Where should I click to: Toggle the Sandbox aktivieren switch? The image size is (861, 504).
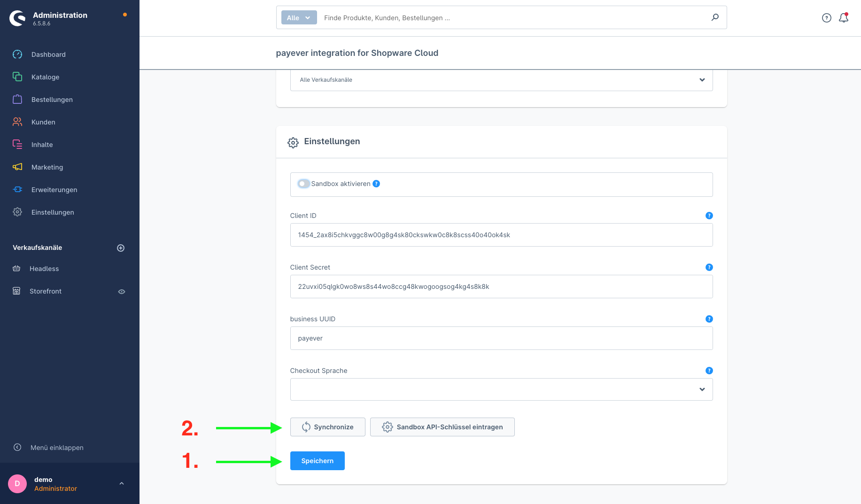click(x=303, y=184)
